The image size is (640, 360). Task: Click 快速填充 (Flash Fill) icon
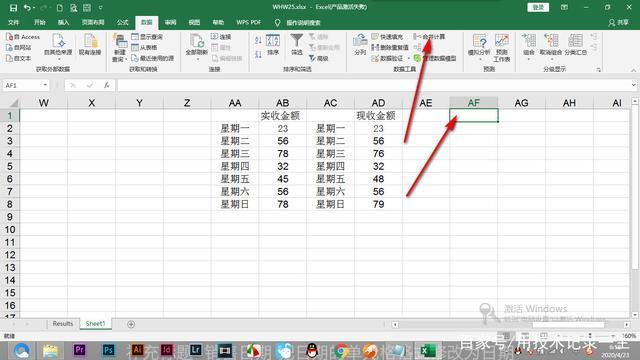click(x=387, y=37)
